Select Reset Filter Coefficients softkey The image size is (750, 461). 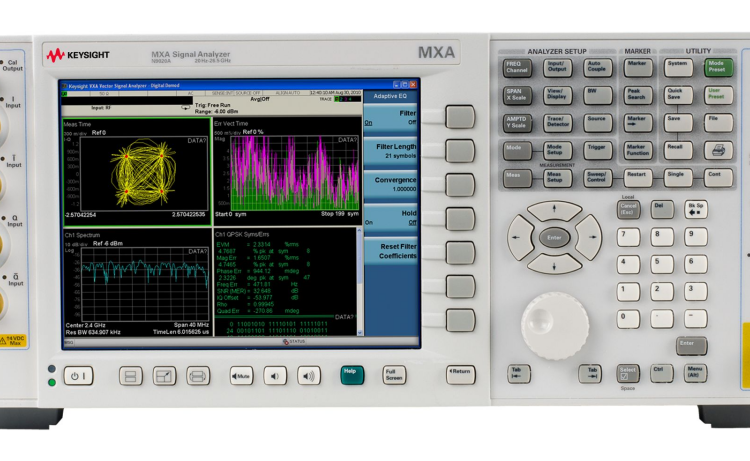[x=391, y=250]
